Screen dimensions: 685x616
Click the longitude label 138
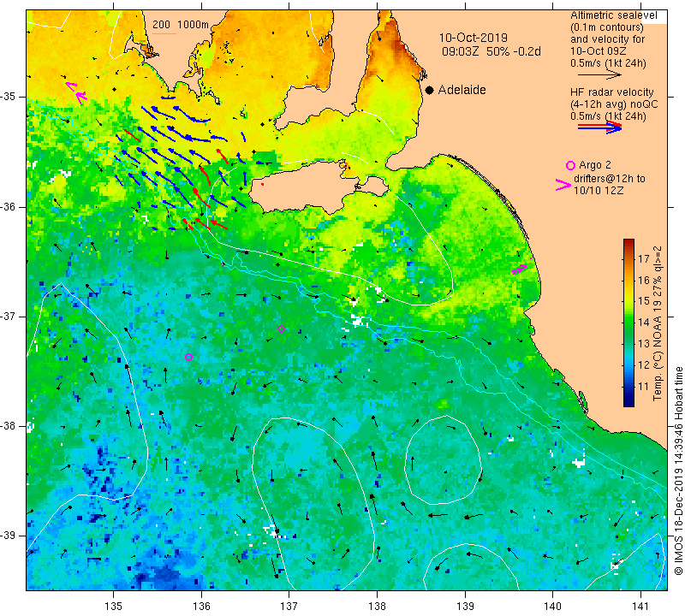[x=378, y=606]
